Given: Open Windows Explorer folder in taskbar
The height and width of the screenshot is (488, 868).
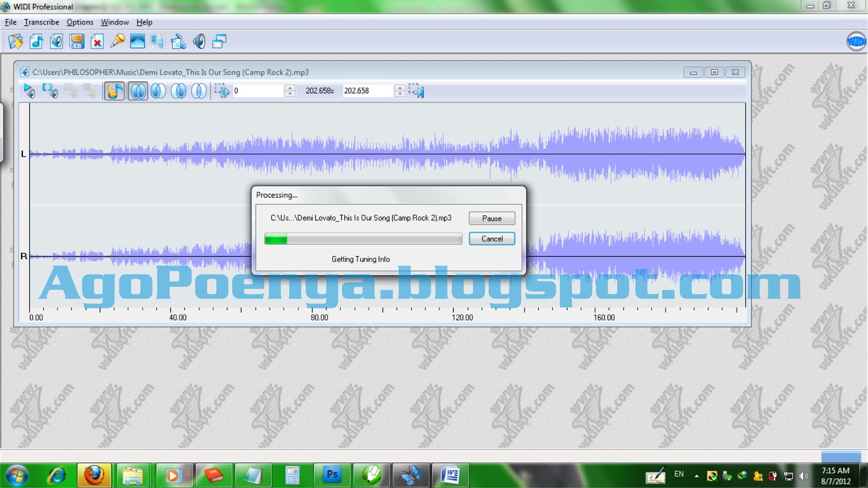Looking at the screenshot, I should pos(132,476).
